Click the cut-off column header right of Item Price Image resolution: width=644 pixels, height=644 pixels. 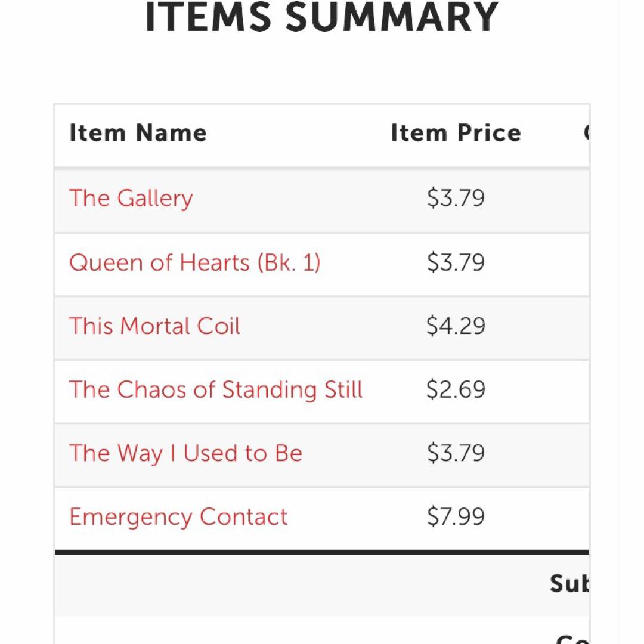tap(586, 133)
